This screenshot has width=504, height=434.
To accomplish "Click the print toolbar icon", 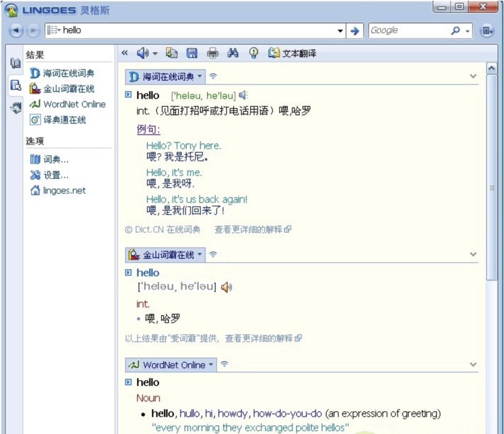I will point(213,53).
